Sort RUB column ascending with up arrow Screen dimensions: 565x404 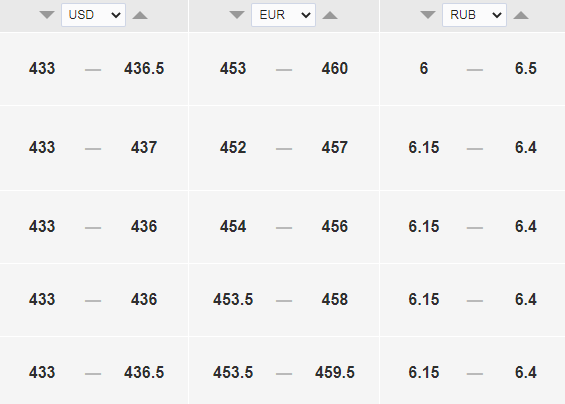(521, 15)
